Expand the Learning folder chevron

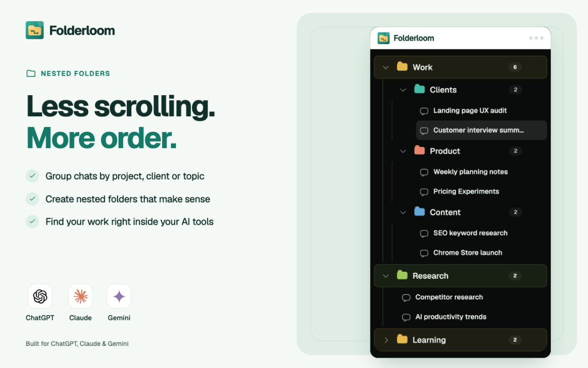click(x=386, y=340)
